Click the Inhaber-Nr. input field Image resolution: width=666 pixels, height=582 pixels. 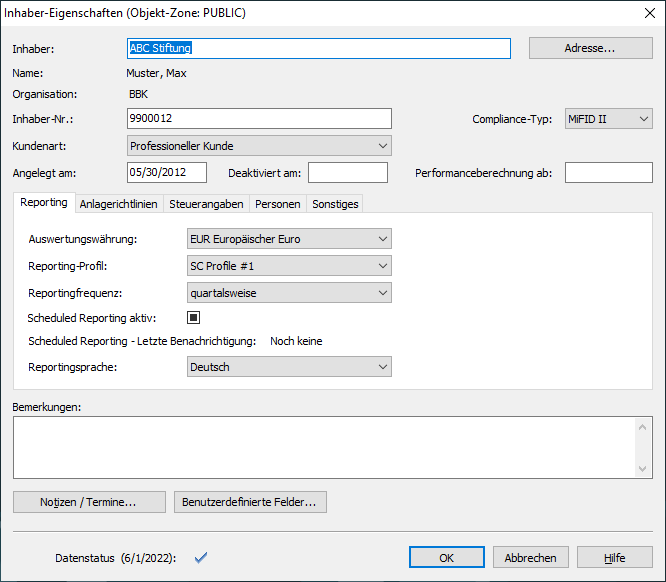(259, 119)
